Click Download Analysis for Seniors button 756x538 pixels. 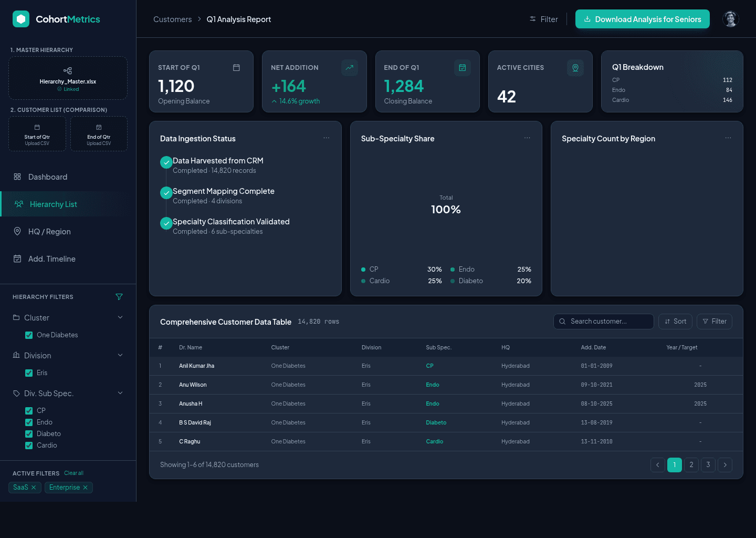point(643,19)
